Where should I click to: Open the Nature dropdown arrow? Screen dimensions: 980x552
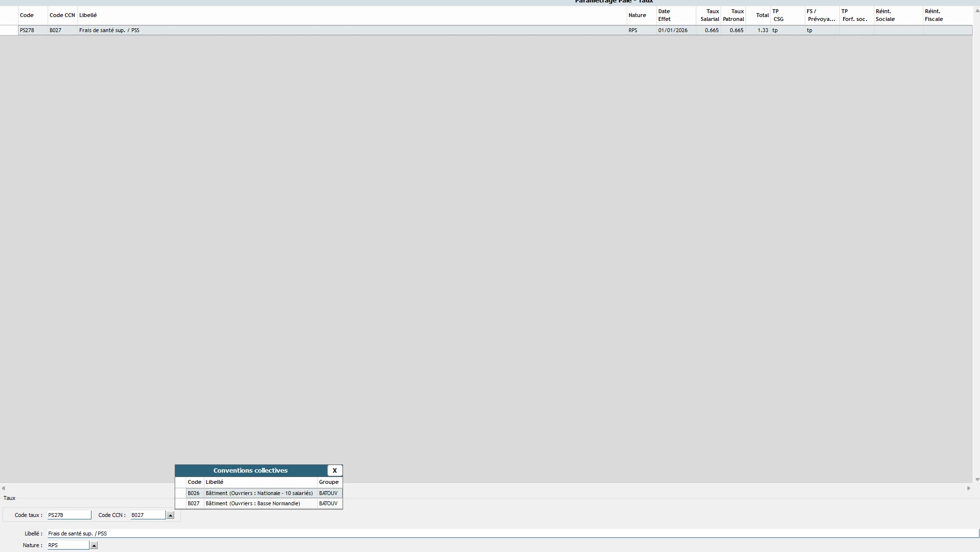click(x=94, y=545)
